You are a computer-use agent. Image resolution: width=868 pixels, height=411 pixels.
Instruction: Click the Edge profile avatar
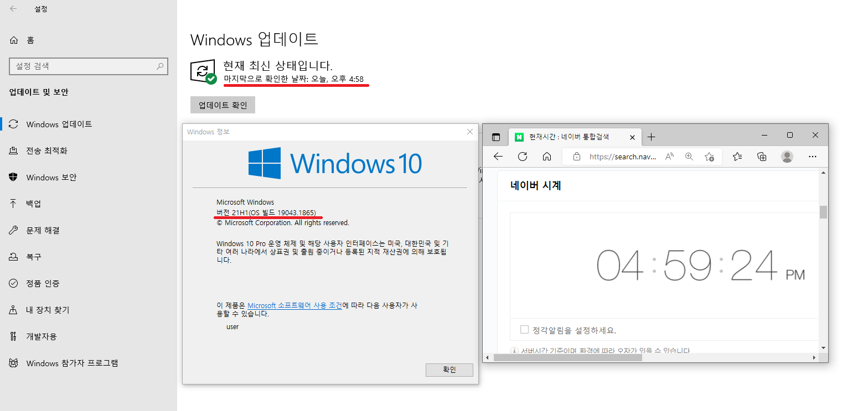pos(787,157)
